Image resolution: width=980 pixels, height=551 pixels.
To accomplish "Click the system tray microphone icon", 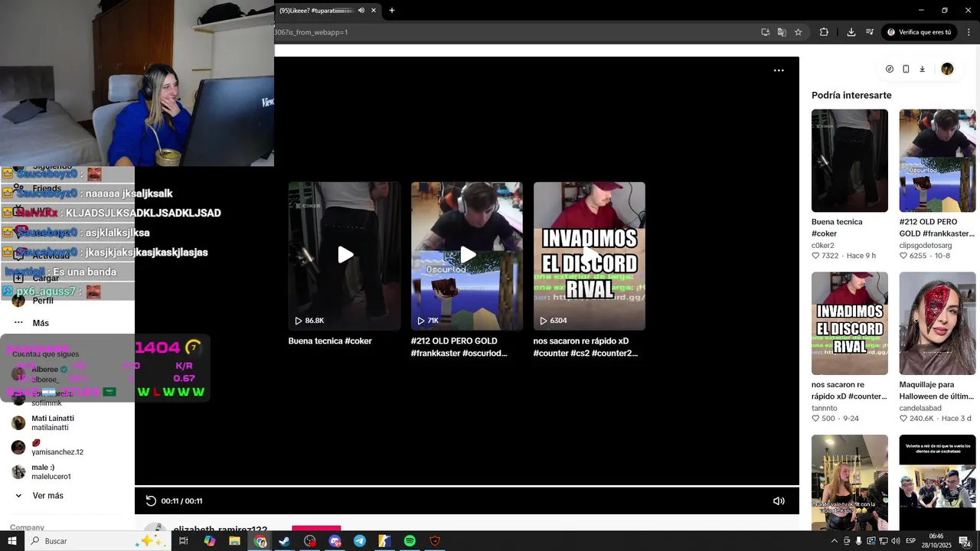I will (858, 541).
